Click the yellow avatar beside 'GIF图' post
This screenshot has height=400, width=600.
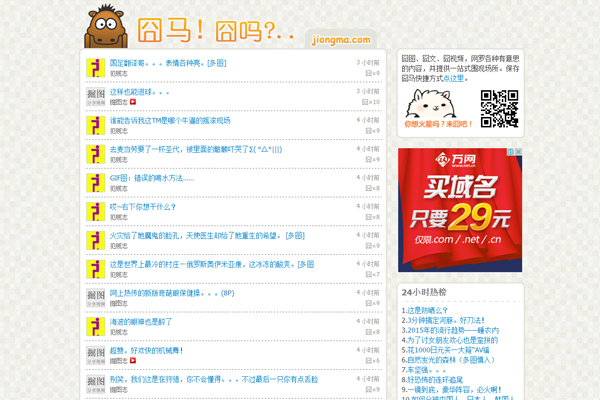click(x=96, y=183)
